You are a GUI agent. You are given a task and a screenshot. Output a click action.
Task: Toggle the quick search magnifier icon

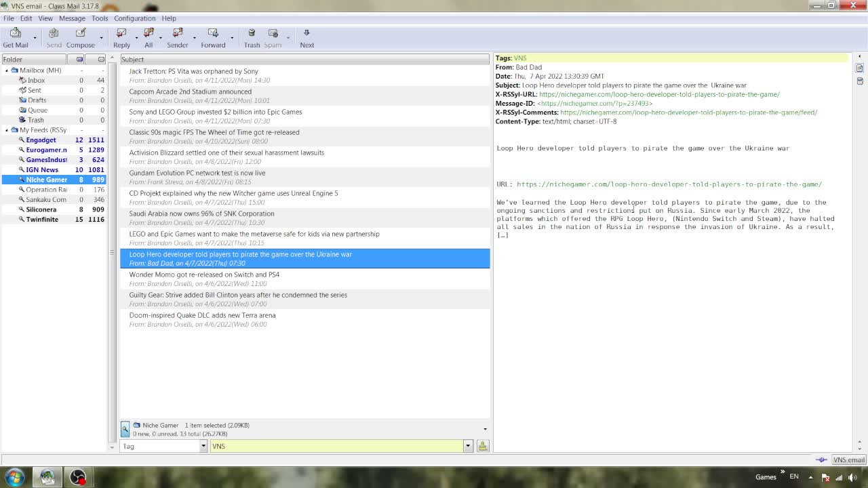tap(125, 429)
